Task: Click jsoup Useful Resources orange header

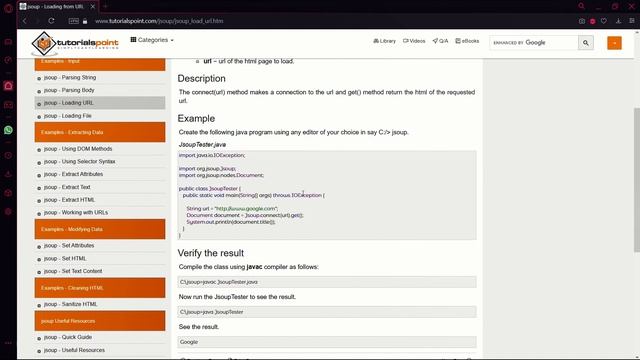Action: point(100,321)
